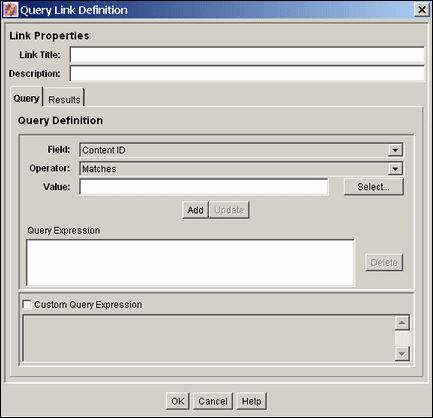
Task: Click the Select... button
Action: [x=373, y=187]
